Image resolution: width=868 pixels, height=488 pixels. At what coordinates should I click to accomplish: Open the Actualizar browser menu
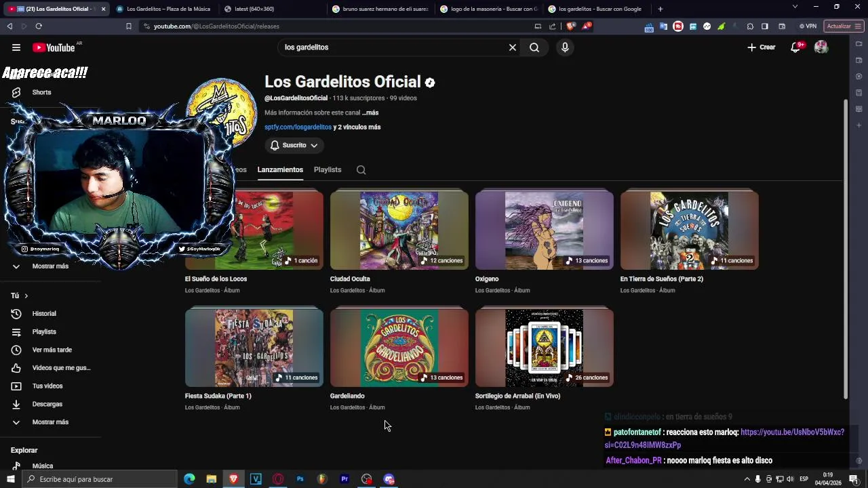(x=844, y=26)
